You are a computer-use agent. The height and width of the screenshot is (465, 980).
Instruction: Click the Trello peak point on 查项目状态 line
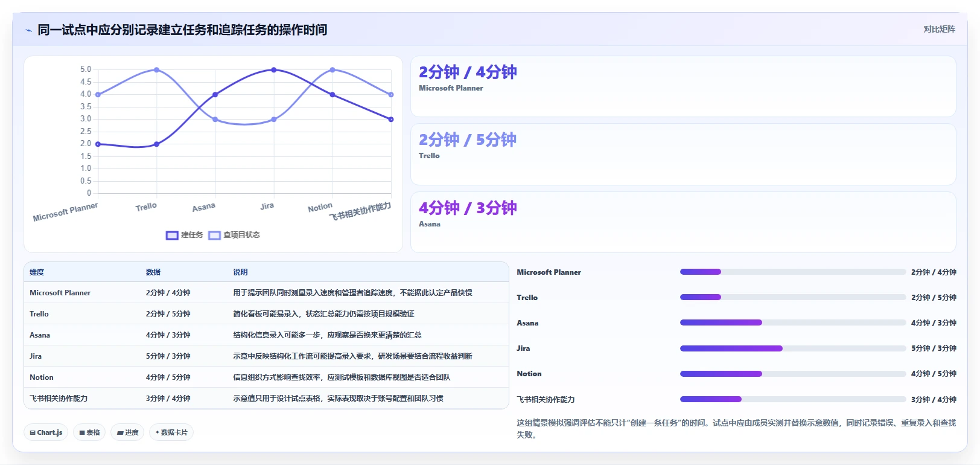(x=157, y=70)
